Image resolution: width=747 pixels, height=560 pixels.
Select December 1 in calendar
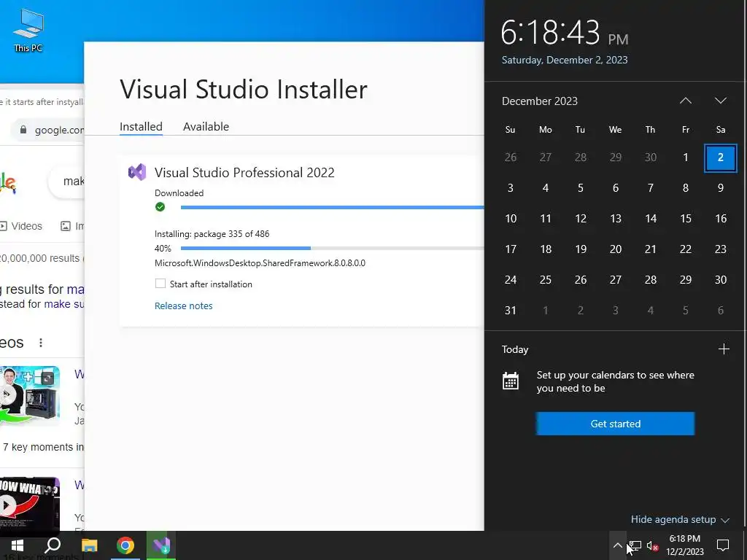point(686,157)
